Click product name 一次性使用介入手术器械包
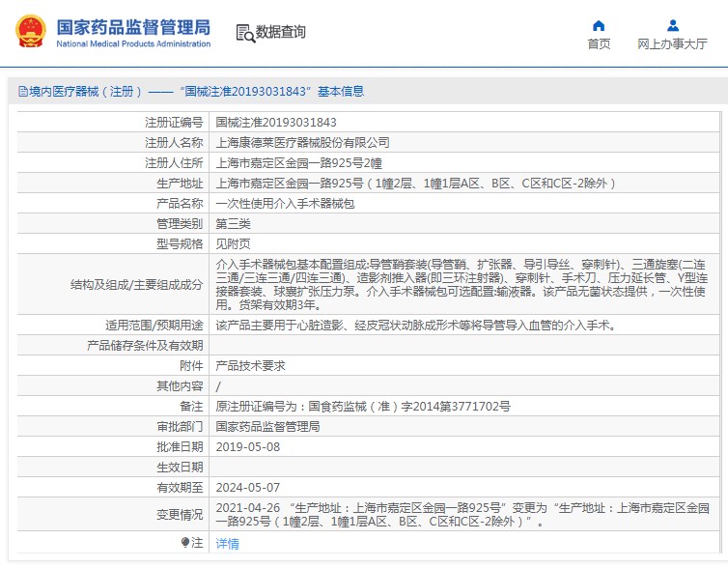 click(x=285, y=204)
